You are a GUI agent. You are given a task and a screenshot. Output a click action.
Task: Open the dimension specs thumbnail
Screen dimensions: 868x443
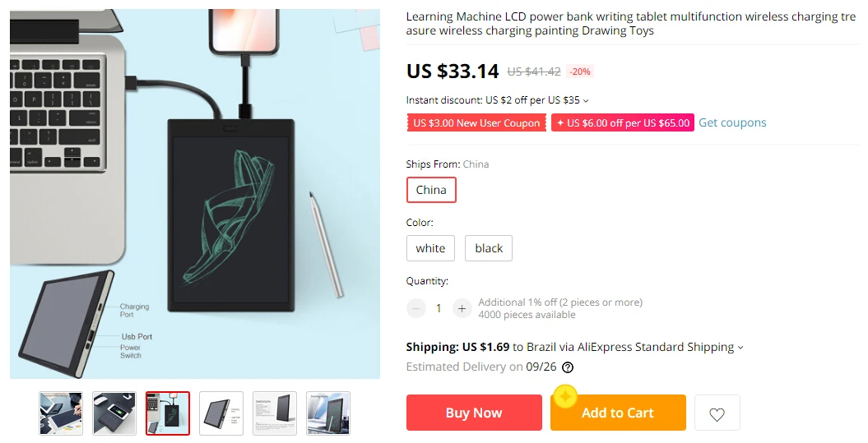click(x=275, y=413)
